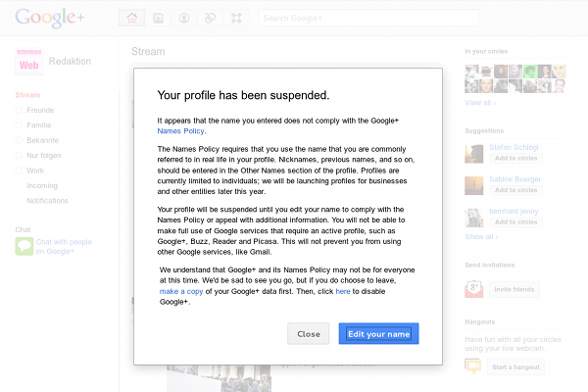588x392 pixels.
Task: Open Sabine Buerger's profile link
Action: 515,179
